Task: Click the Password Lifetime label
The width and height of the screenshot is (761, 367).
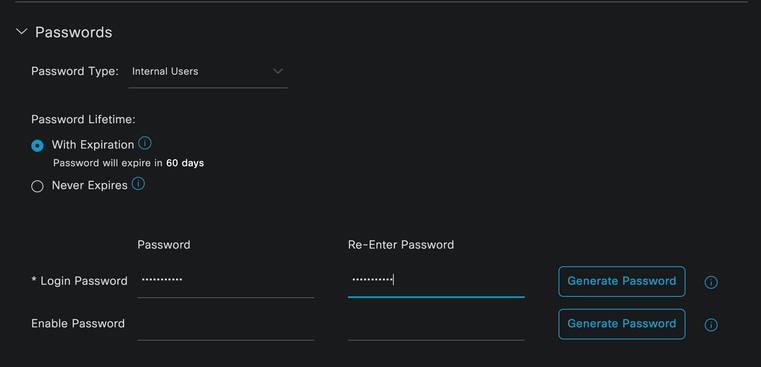Action: click(x=83, y=119)
